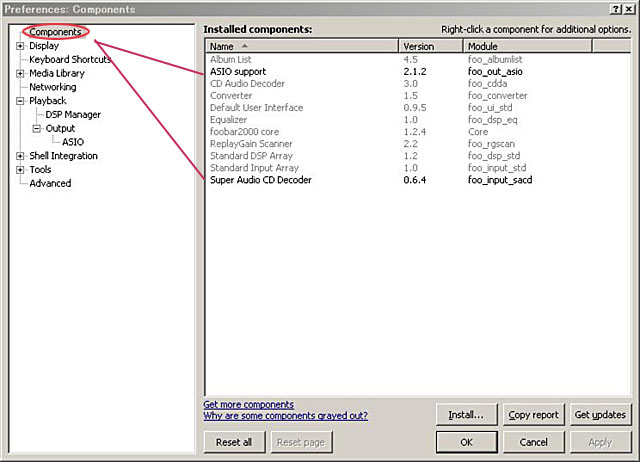Select the CD Audio Decoder component
The height and width of the screenshot is (462, 640).
click(x=418, y=84)
